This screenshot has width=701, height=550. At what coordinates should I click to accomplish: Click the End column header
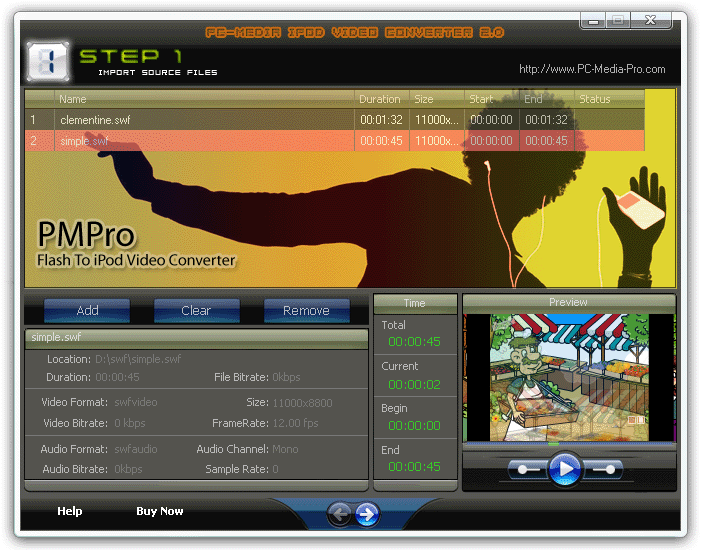[547, 99]
